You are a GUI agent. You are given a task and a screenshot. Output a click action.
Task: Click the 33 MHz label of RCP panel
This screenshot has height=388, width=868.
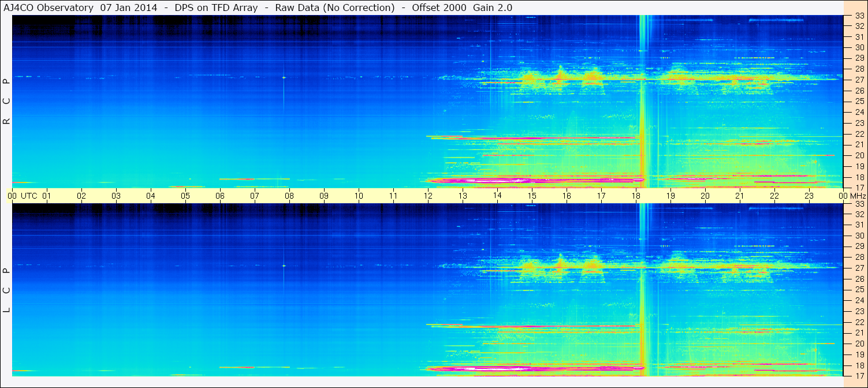[x=859, y=16]
